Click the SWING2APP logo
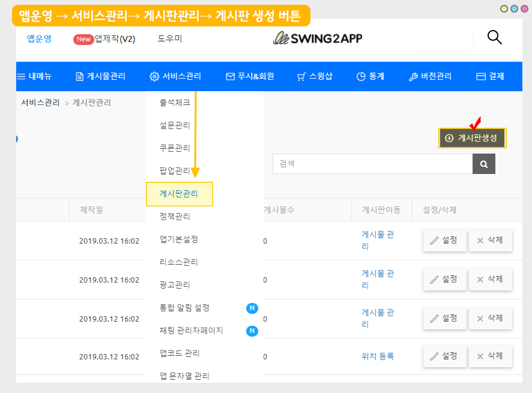 [x=318, y=38]
